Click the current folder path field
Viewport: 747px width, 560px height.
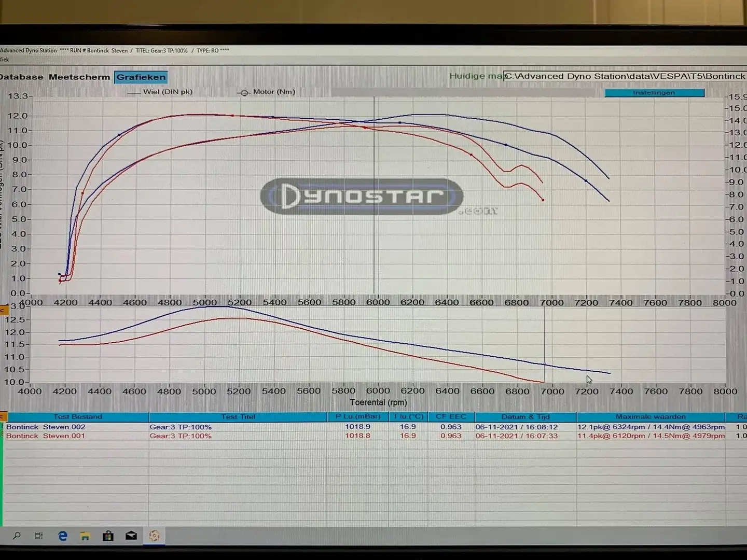(x=625, y=76)
